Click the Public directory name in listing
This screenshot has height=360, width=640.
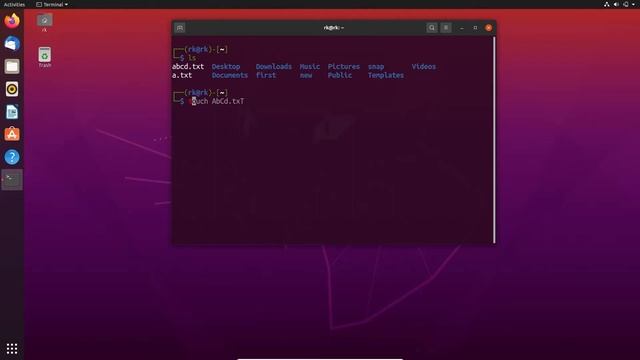[340, 76]
